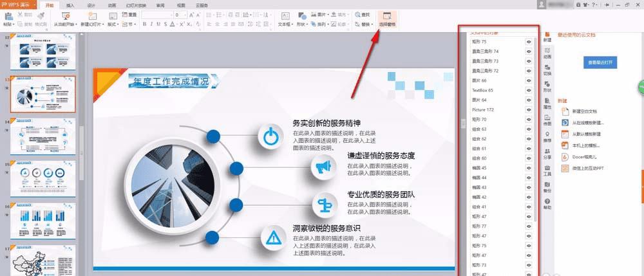Viewport: 644px width, 276px height.
Task: Select slide 14 thumbnail
Action: (x=43, y=136)
